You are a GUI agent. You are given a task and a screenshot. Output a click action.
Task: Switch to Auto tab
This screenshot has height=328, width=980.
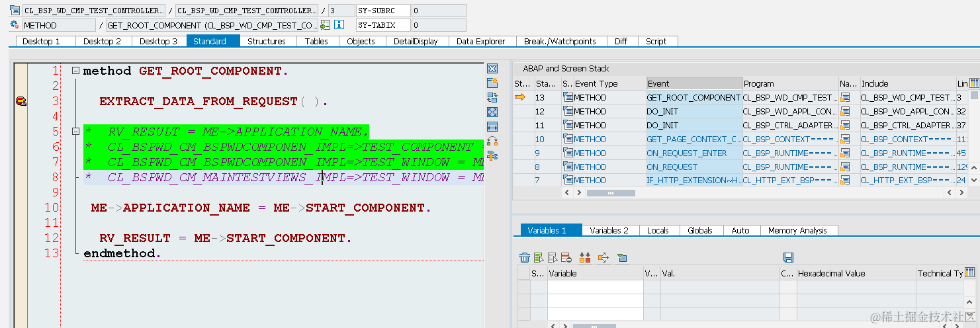pyautogui.click(x=740, y=230)
